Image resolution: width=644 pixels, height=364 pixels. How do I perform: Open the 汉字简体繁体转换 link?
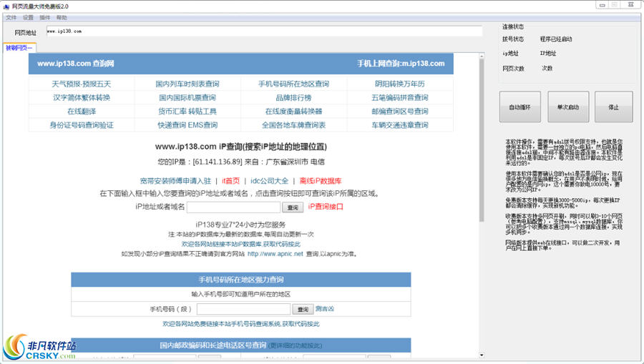(x=82, y=98)
